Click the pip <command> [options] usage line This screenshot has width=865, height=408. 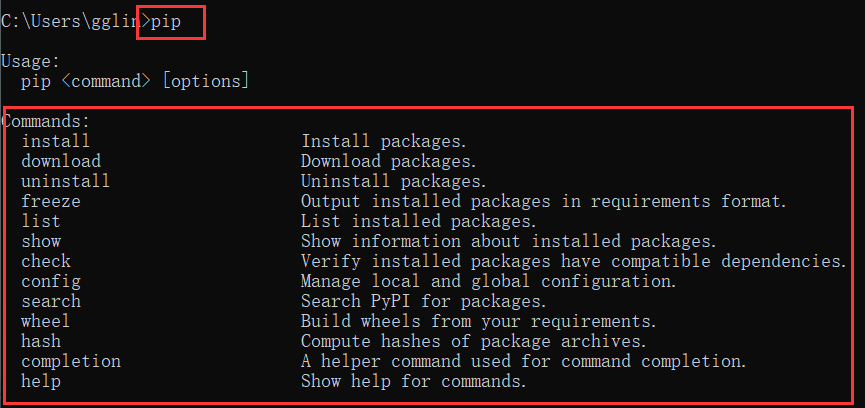pyautogui.click(x=135, y=82)
